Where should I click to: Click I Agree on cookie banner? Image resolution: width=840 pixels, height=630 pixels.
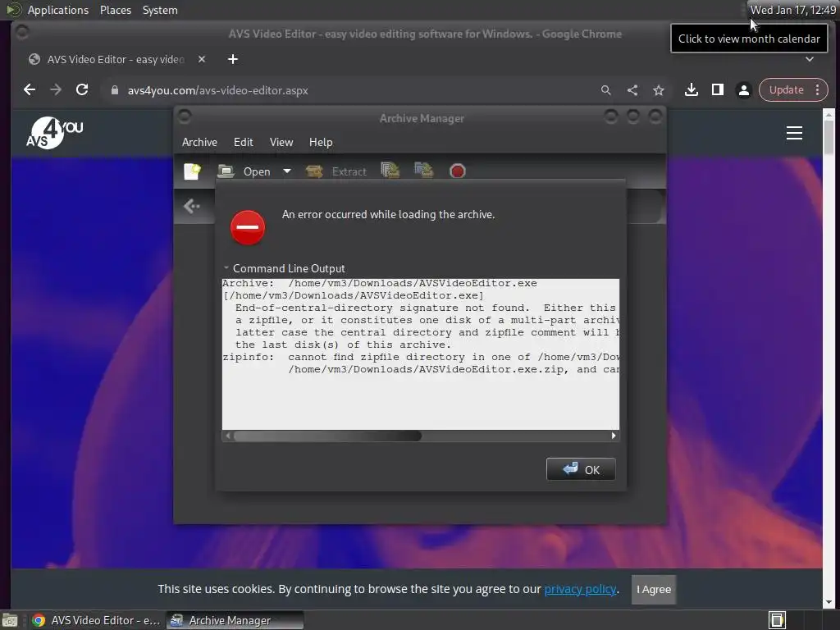[x=654, y=589]
